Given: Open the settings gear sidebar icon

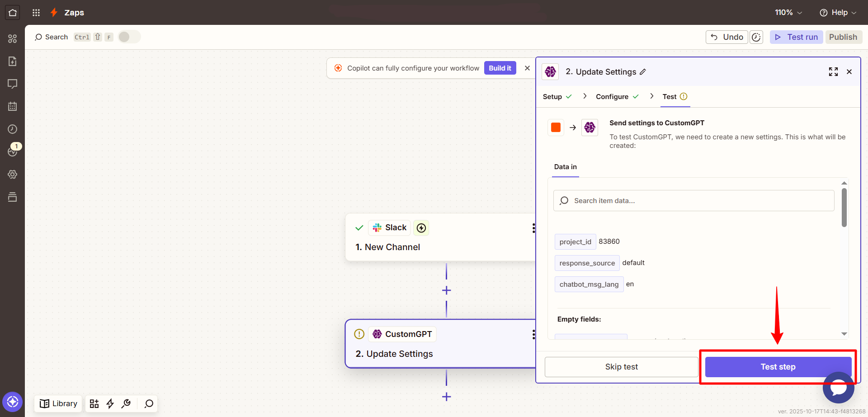Looking at the screenshot, I should pyautogui.click(x=13, y=174).
